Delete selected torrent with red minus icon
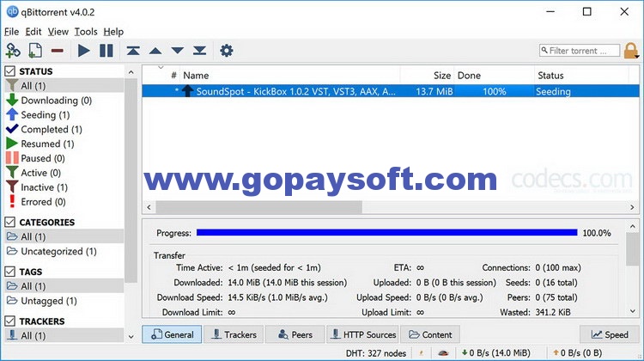Screen dimensions: 644x361 57,51
